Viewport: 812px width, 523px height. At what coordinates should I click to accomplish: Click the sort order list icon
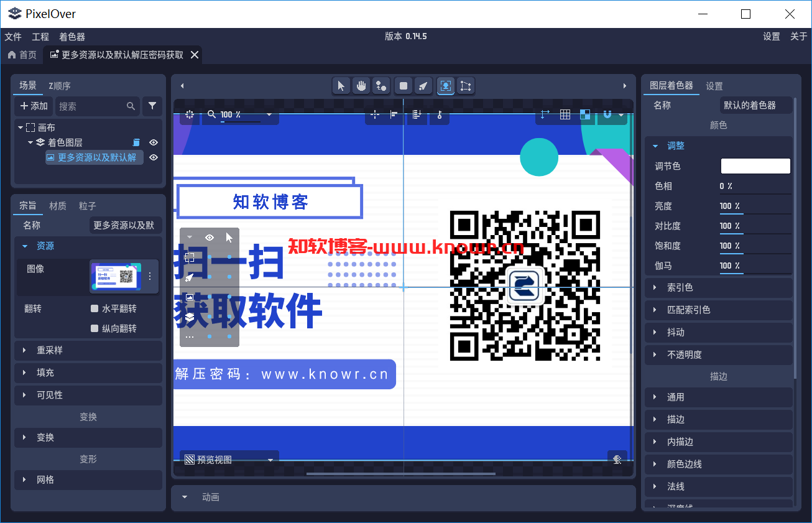point(417,114)
